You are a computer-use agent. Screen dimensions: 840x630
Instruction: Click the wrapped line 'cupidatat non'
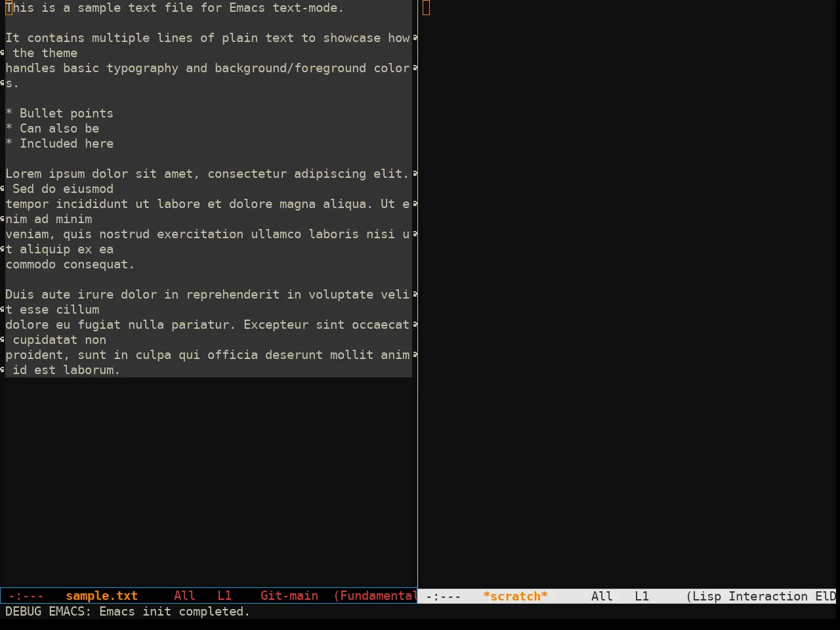tap(59, 340)
